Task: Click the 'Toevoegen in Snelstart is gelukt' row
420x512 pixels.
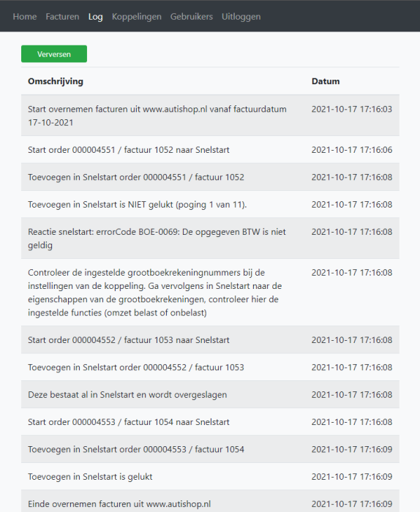Action: pos(210,477)
